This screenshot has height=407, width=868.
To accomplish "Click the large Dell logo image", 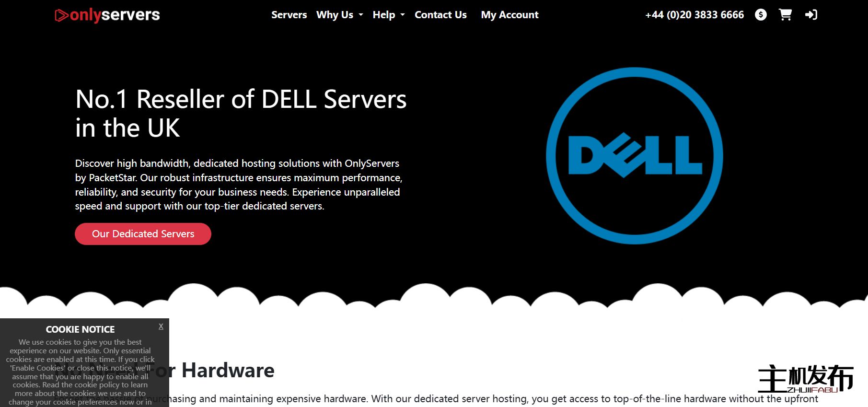I will pyautogui.click(x=635, y=156).
